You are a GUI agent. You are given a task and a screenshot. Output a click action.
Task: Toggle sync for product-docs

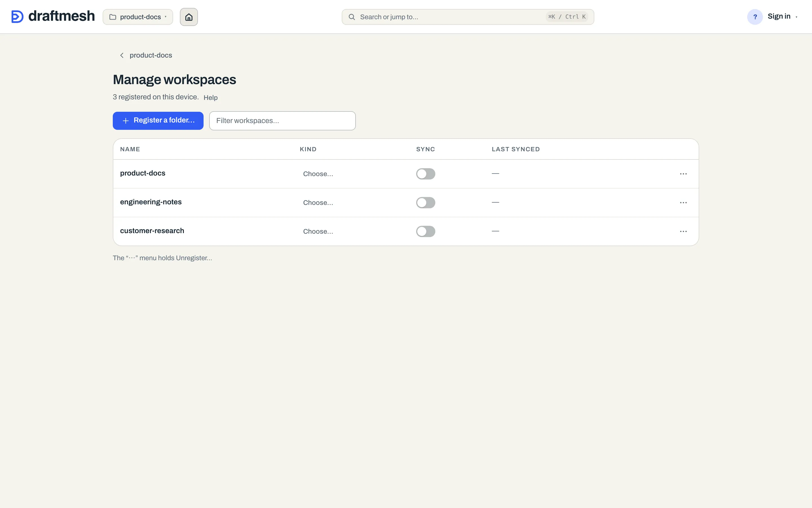tap(425, 174)
